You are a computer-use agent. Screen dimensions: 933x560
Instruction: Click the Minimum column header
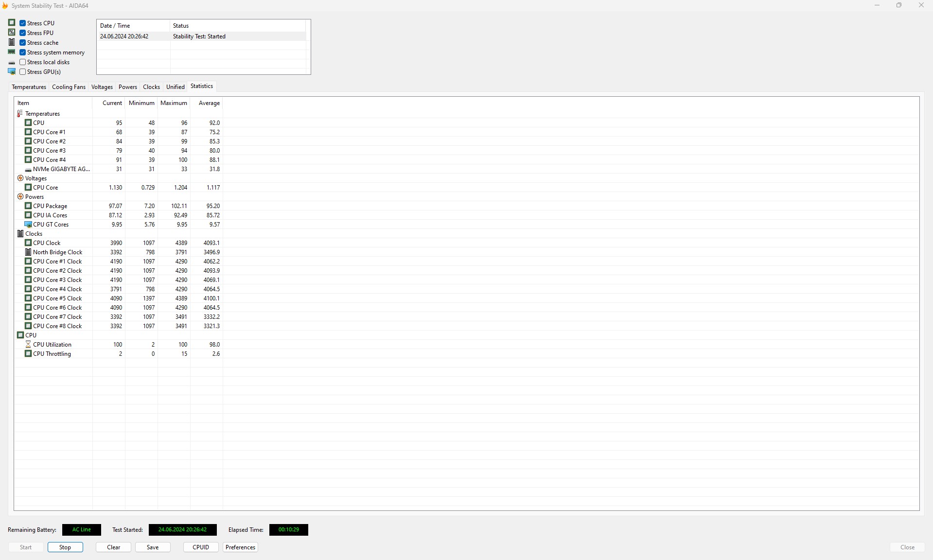pyautogui.click(x=141, y=103)
